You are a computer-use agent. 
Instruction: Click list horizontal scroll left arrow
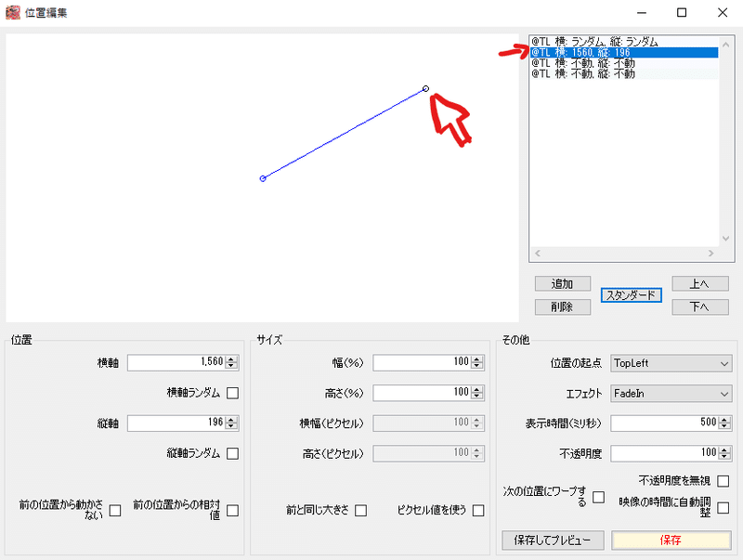click(x=538, y=254)
